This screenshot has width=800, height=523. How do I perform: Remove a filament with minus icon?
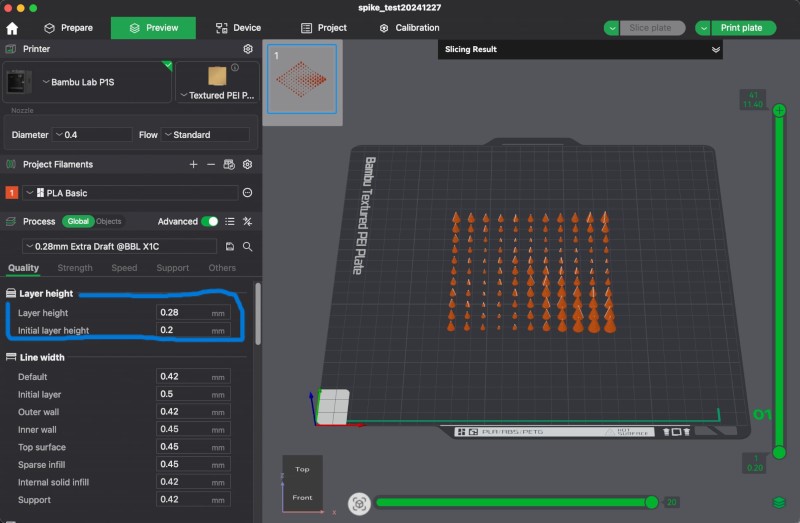tap(211, 164)
